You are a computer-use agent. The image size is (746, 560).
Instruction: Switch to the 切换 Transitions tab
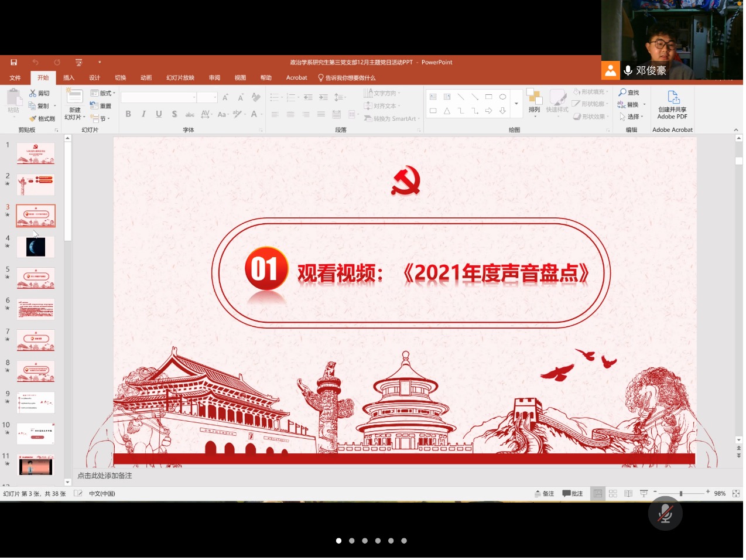click(x=121, y=78)
